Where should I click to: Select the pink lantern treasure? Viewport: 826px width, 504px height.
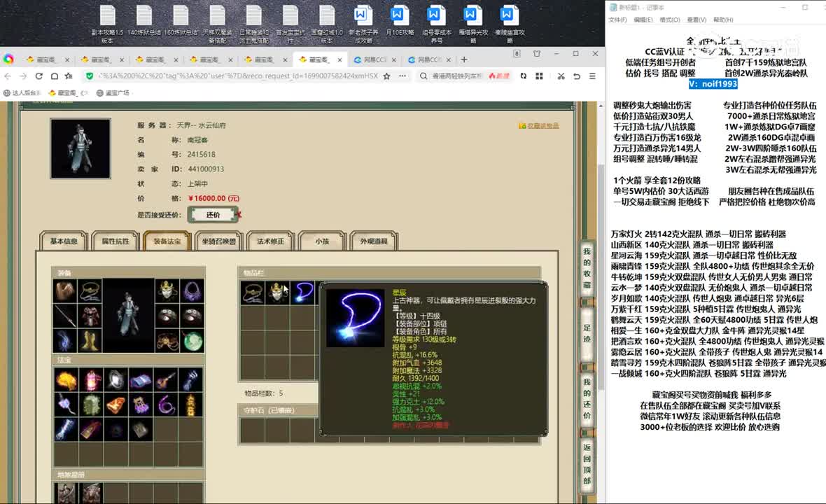[x=90, y=379]
